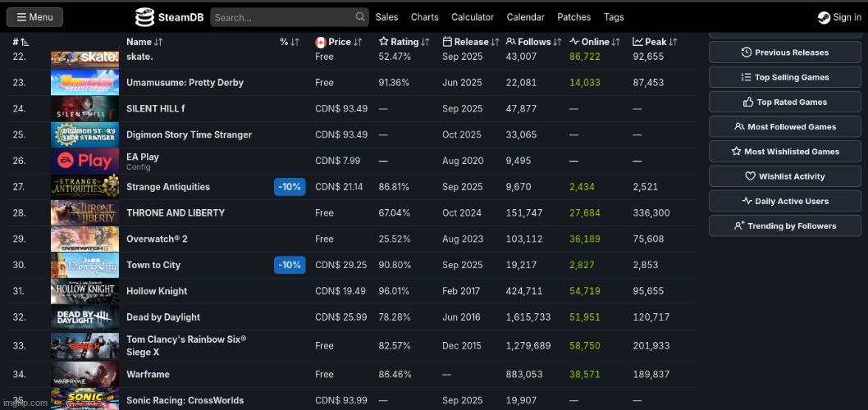868x410 pixels.
Task: Click Umamusume: Pretty Derby thumbnail
Action: point(85,83)
